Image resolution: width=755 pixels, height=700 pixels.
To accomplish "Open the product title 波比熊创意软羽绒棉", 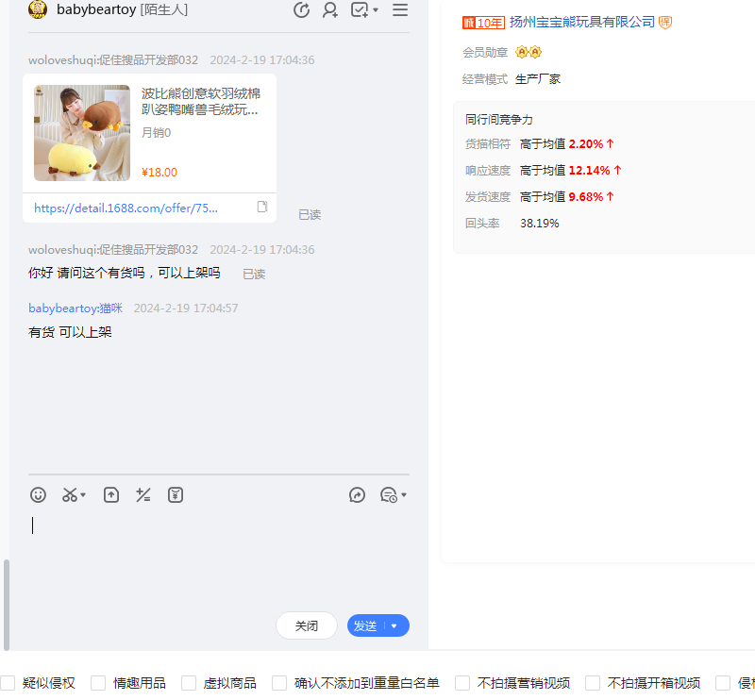I will [201, 101].
